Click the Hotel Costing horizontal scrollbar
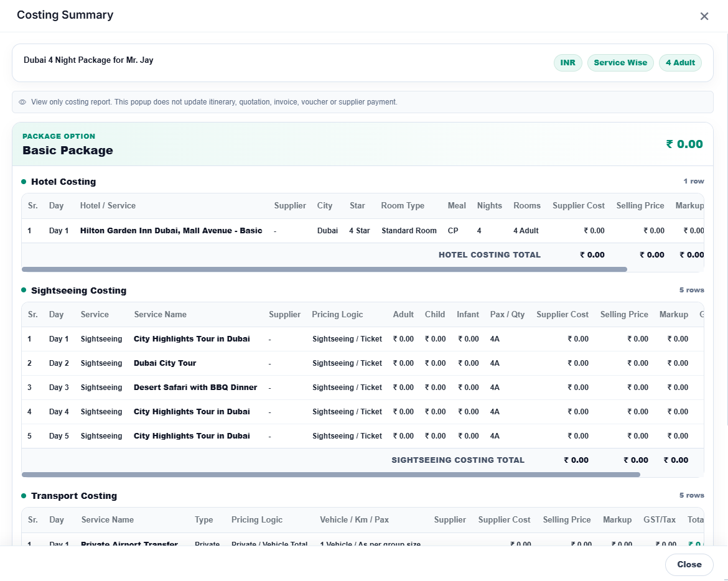The width and height of the screenshot is (728, 581). [324, 269]
